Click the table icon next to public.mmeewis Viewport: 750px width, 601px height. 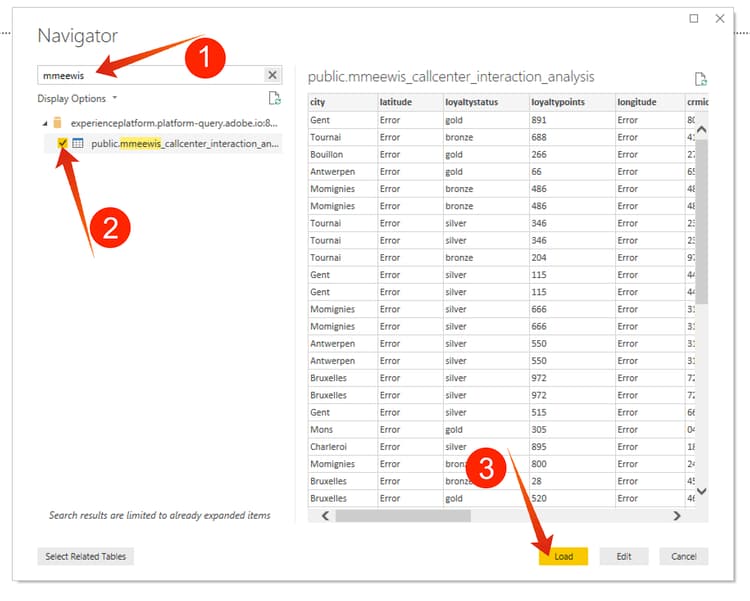click(77, 143)
